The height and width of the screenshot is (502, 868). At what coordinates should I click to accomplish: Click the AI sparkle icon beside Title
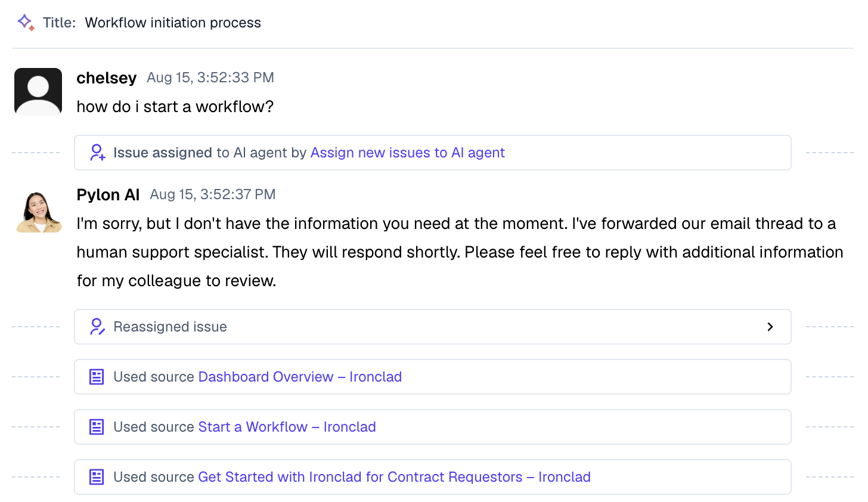click(x=26, y=23)
